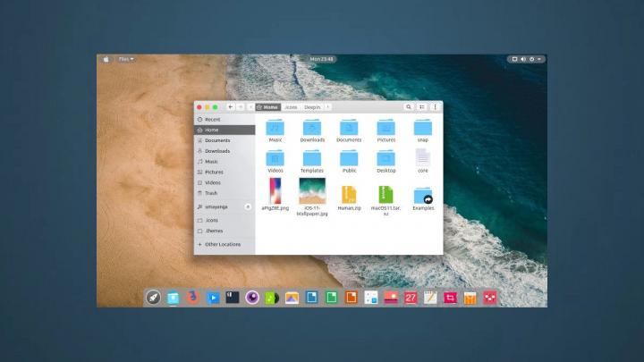Click the clock showing Mon 23:48
This screenshot has width=644, height=362.
pos(321,59)
